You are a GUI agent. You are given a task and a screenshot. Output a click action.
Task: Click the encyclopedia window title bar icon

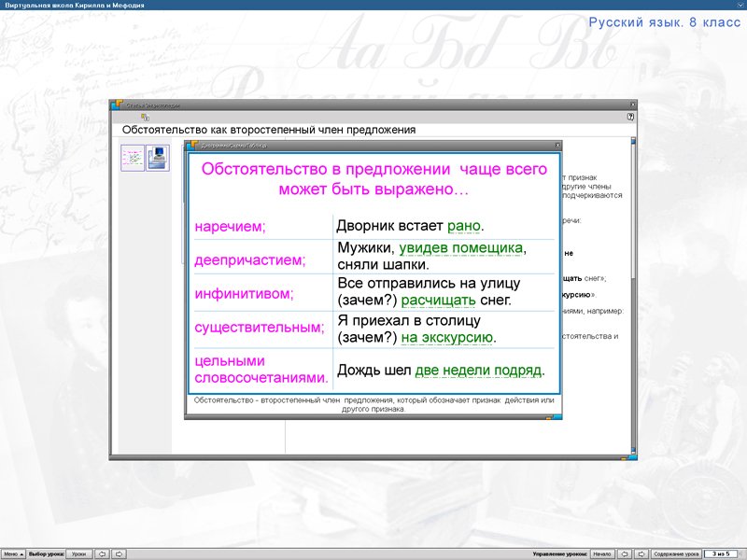tap(117, 105)
